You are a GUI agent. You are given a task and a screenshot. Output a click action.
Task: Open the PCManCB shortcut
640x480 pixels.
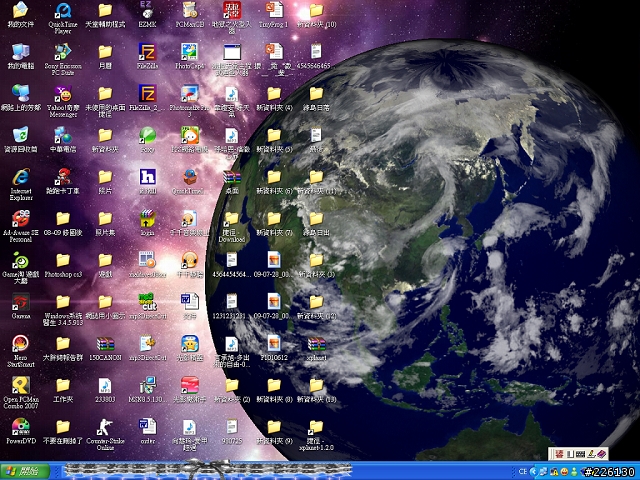pyautogui.click(x=189, y=14)
